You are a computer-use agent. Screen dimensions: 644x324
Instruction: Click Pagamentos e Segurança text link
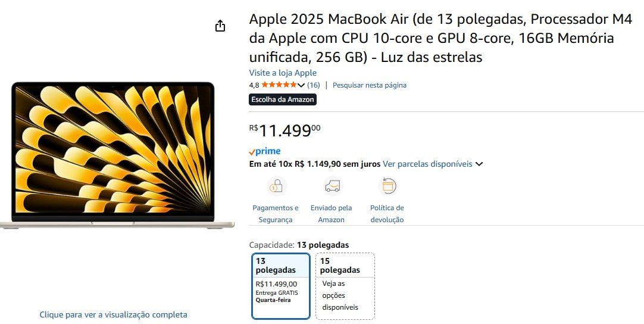(x=276, y=213)
